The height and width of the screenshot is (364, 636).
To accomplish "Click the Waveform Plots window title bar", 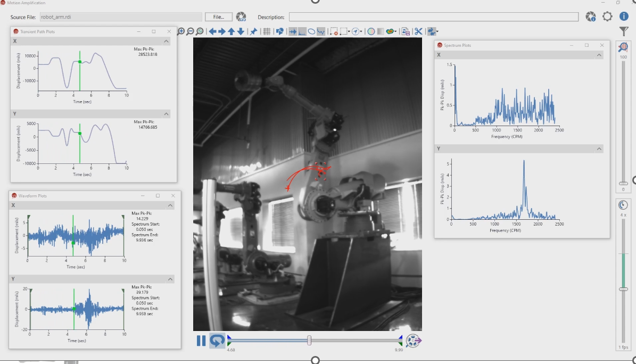I will pos(80,196).
